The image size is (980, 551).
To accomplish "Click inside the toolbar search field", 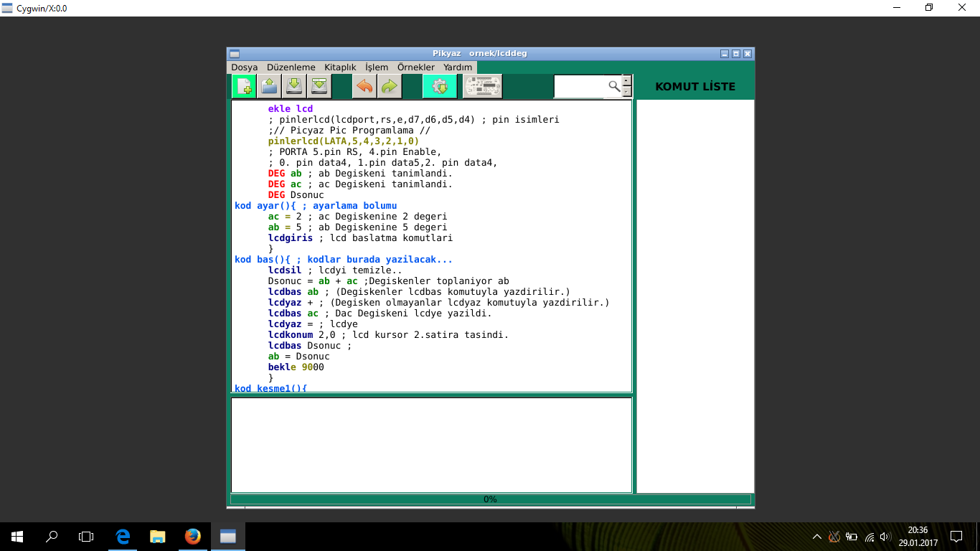I will 580,86.
